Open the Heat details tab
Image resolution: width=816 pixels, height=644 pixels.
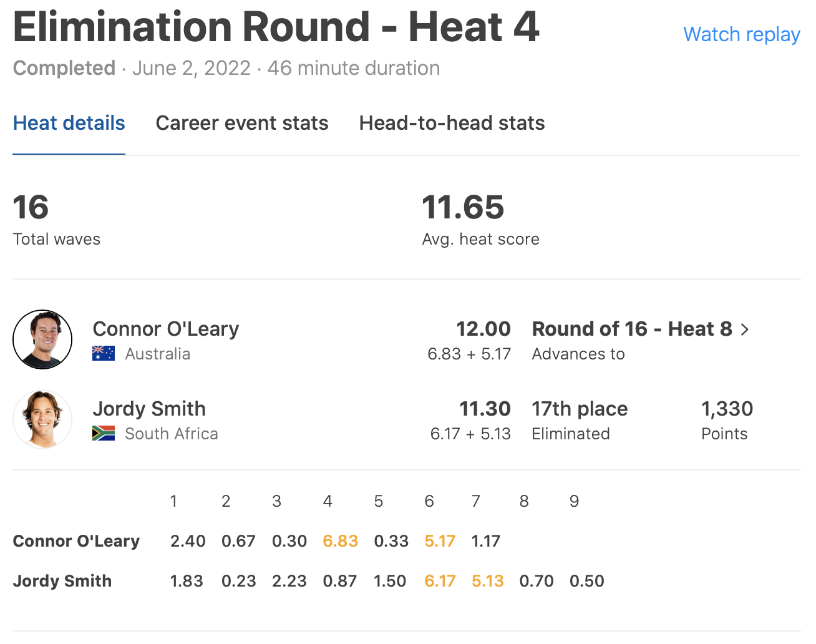(69, 123)
